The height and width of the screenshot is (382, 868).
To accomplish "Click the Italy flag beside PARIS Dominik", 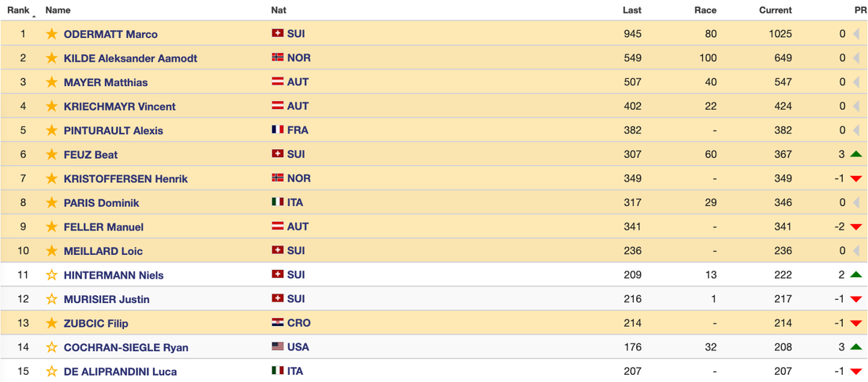I will (x=278, y=203).
